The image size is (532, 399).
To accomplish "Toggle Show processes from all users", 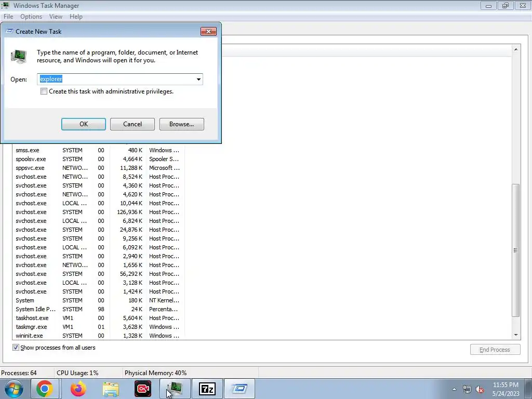I will (16, 348).
